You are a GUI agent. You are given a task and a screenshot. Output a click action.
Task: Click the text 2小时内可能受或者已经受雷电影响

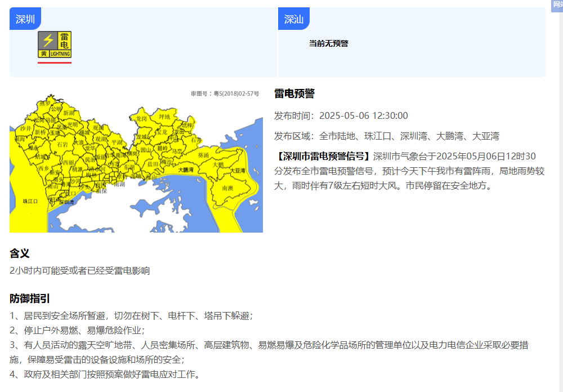tap(80, 270)
